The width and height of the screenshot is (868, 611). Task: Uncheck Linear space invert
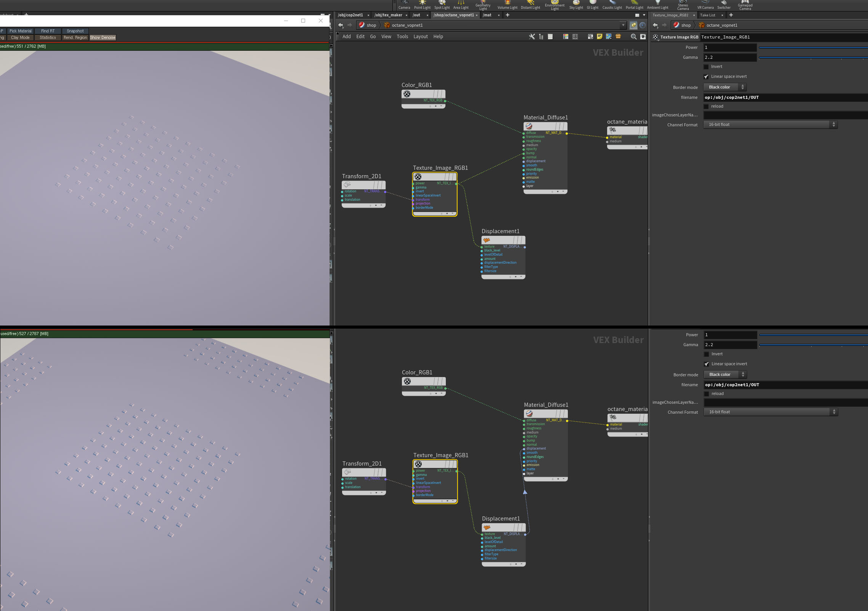pyautogui.click(x=706, y=77)
